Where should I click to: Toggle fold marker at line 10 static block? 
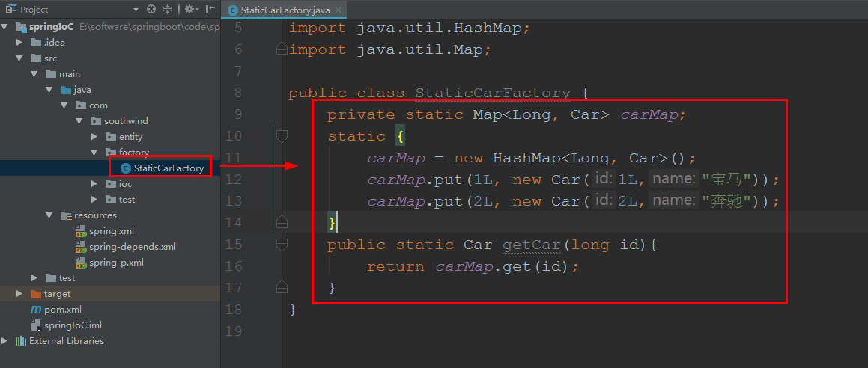[x=282, y=136]
